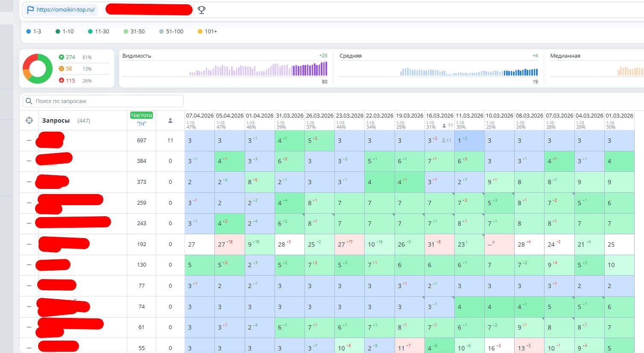
Task: Click the blue cell showing 1 with +2
Action: point(469,141)
